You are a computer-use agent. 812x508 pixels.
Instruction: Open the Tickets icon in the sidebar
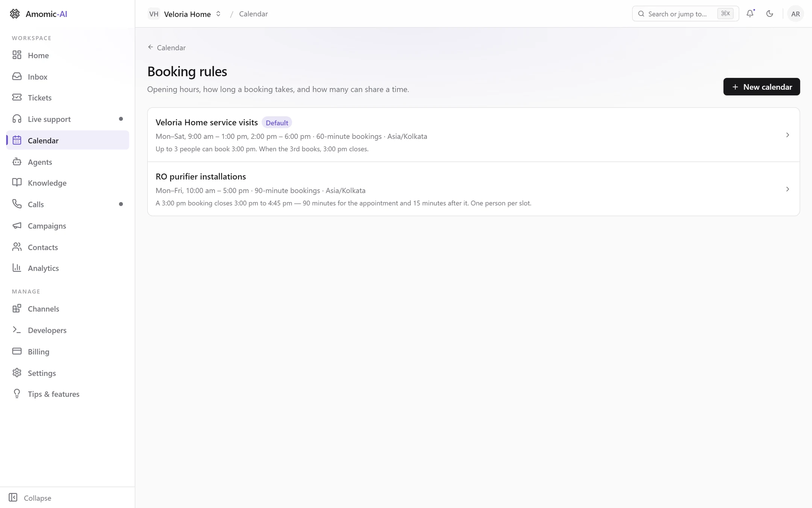[x=17, y=97]
